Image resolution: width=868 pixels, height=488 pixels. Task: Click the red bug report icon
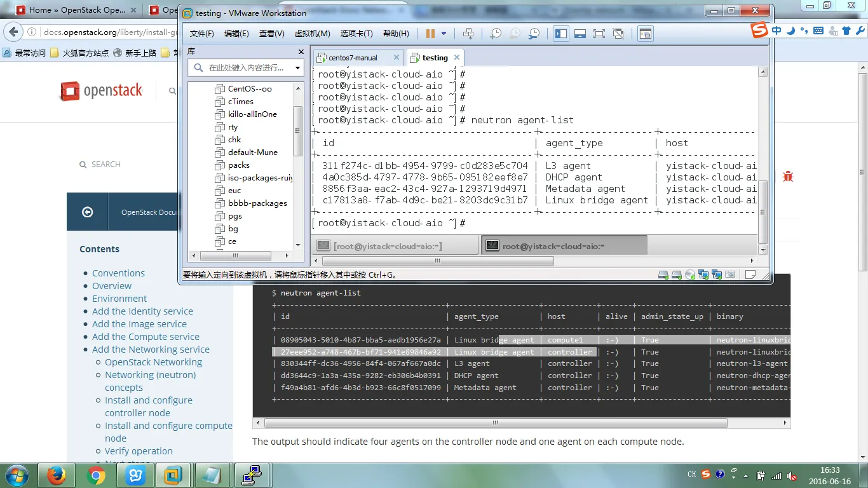pyautogui.click(x=788, y=176)
